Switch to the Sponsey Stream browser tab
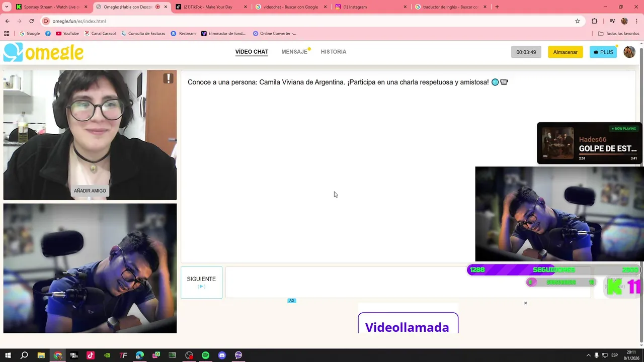 tap(51, 7)
